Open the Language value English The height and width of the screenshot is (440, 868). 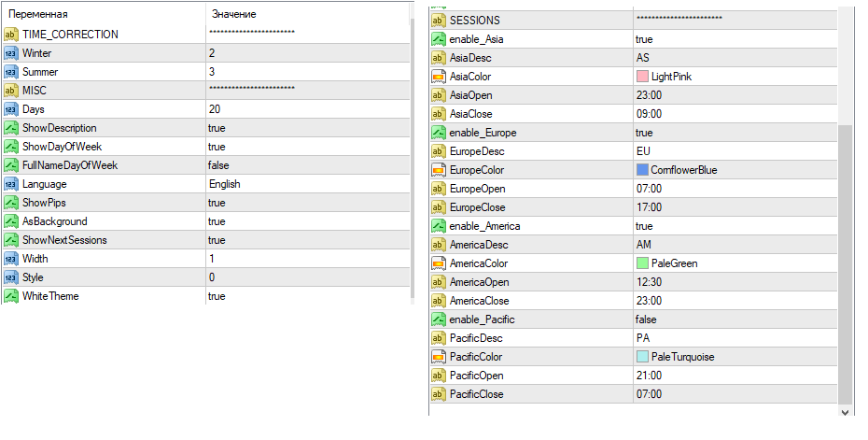(225, 184)
